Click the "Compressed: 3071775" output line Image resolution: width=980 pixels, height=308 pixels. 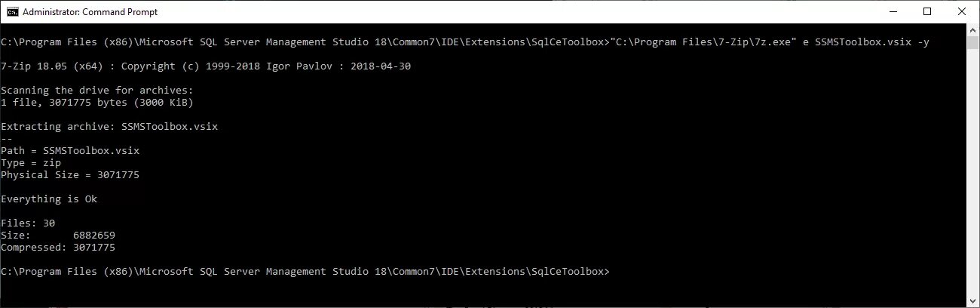pyautogui.click(x=58, y=248)
